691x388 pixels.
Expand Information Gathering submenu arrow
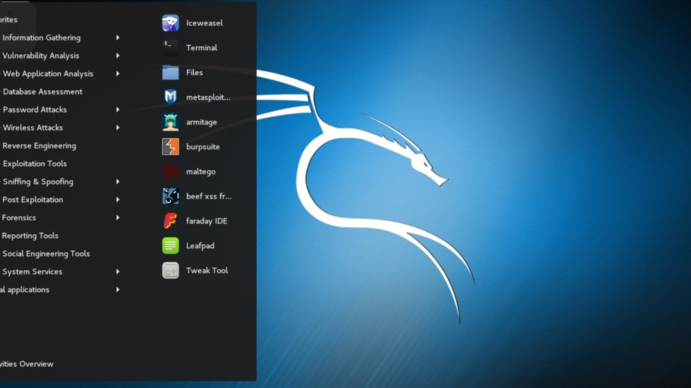[x=118, y=37]
